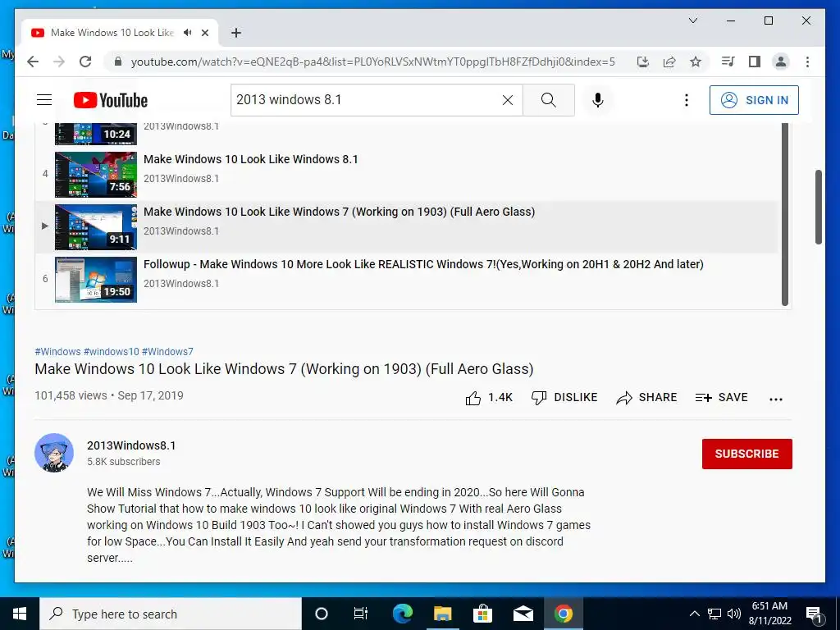Bookmark this page with the star

[696, 62]
